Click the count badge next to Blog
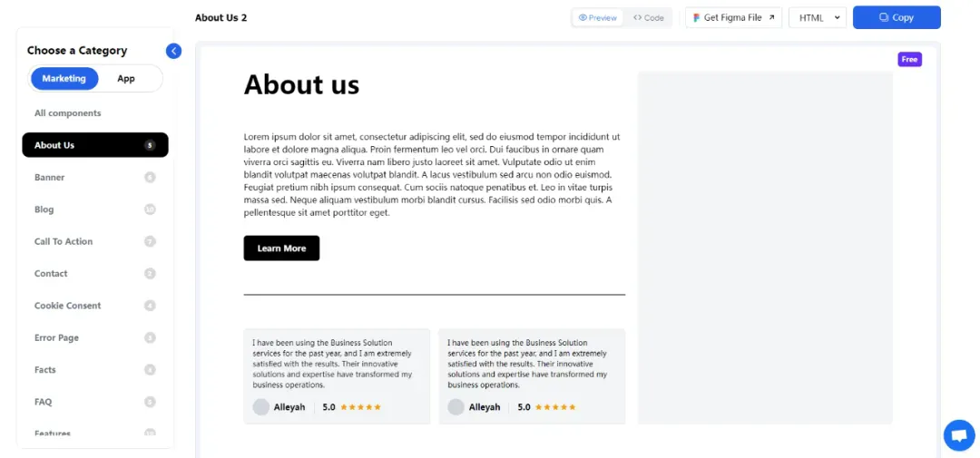This screenshot has height=458, width=980. pyautogui.click(x=150, y=210)
